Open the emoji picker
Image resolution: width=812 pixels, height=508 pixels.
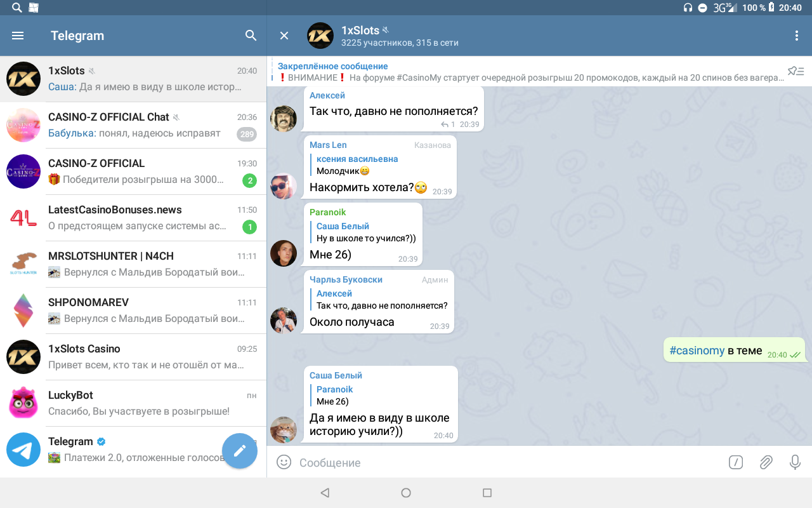(284, 462)
